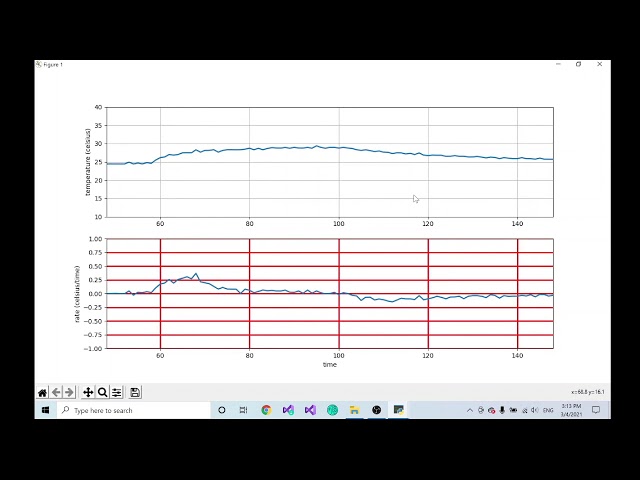Viewport: 640px width, 480px height.
Task: Switch input language via ENG indicator
Action: [548, 410]
